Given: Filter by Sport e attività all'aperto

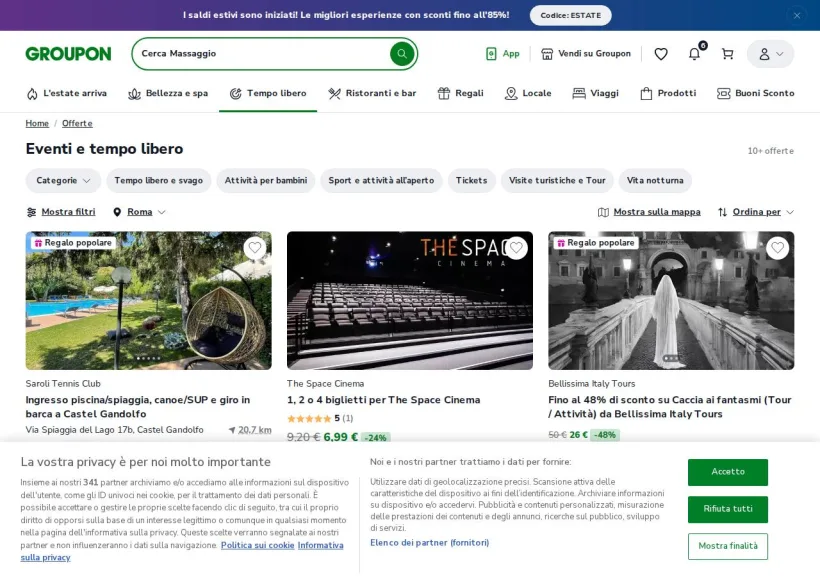Looking at the screenshot, I should tap(381, 180).
